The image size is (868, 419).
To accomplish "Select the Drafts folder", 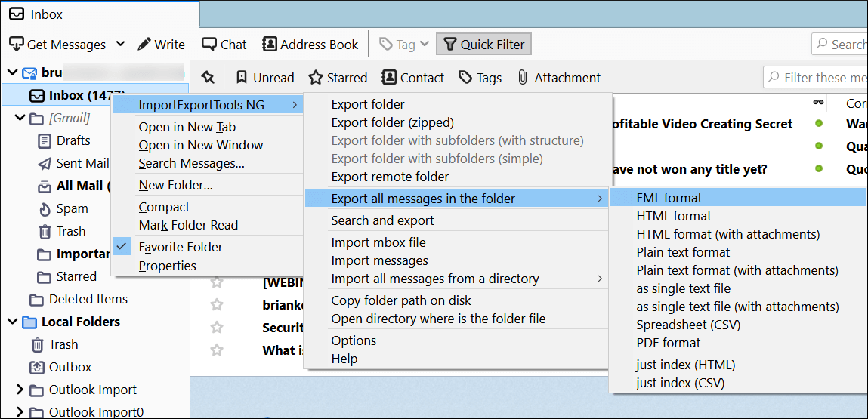I will [73, 140].
